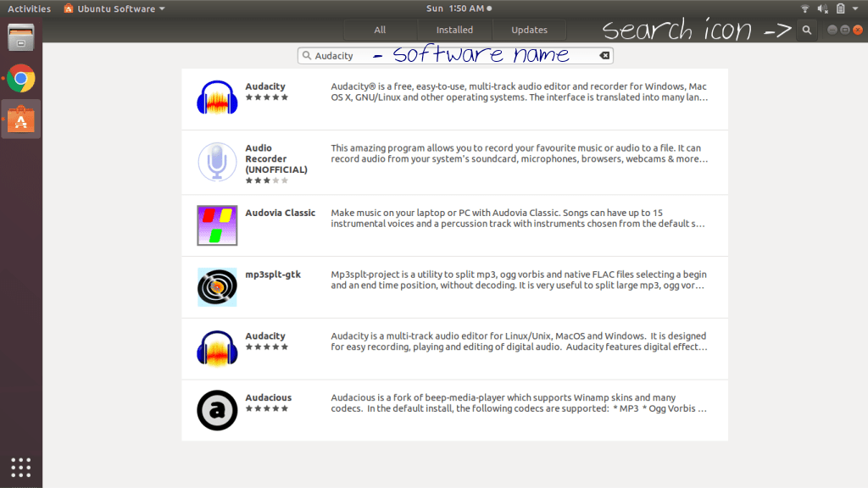Open the Activities menu

[28, 8]
